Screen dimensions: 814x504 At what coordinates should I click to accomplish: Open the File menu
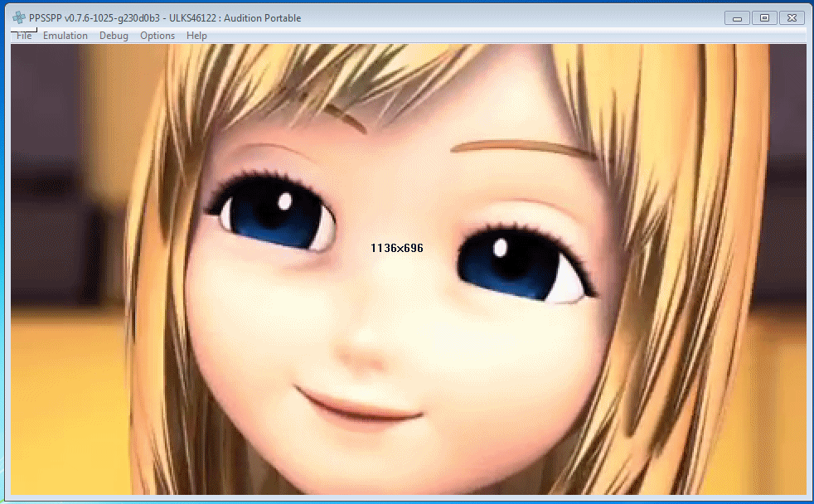tap(24, 36)
